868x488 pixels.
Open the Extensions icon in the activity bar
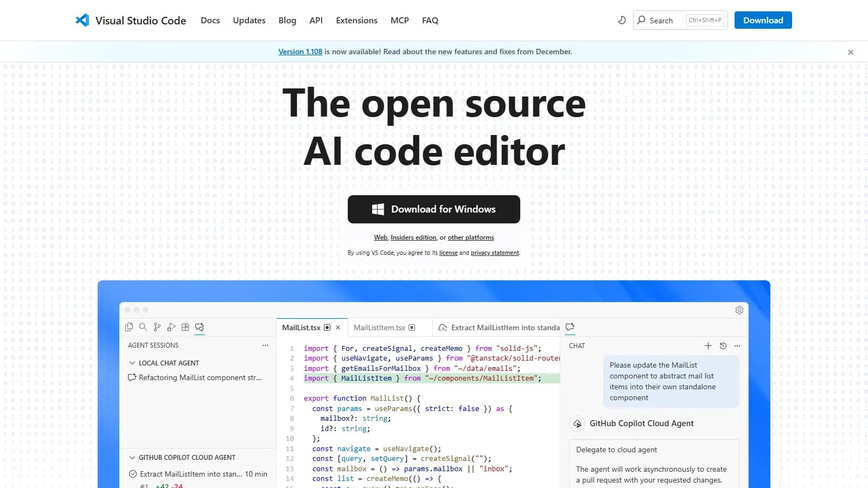click(x=185, y=327)
